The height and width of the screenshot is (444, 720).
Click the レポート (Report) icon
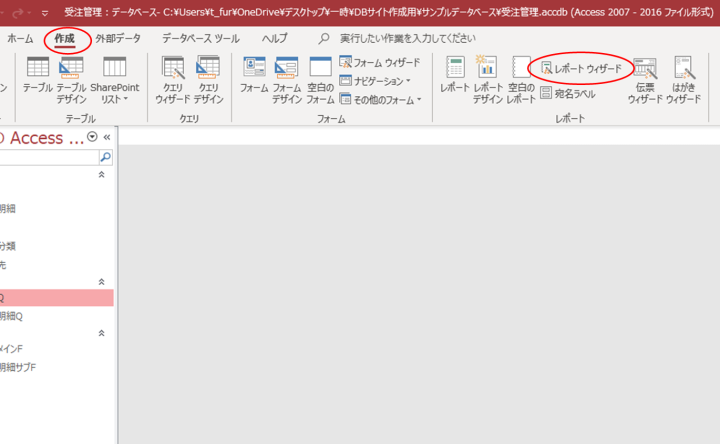tap(455, 77)
